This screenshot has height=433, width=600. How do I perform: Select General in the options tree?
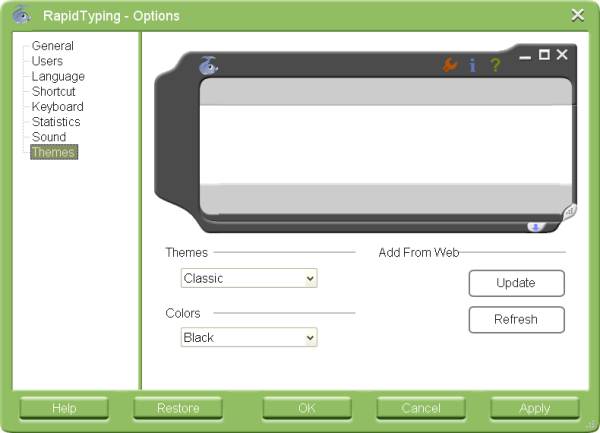pyautogui.click(x=53, y=46)
